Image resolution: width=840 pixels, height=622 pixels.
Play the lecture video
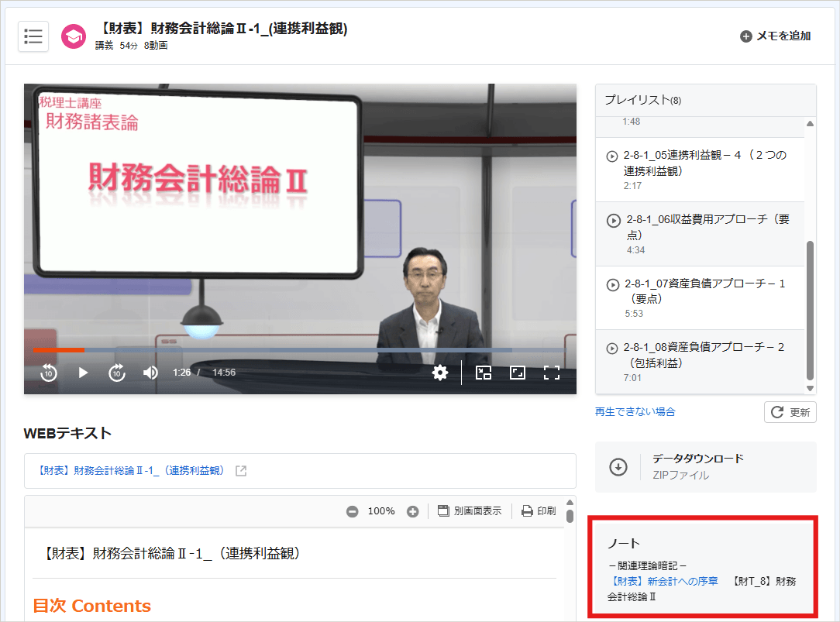[83, 373]
